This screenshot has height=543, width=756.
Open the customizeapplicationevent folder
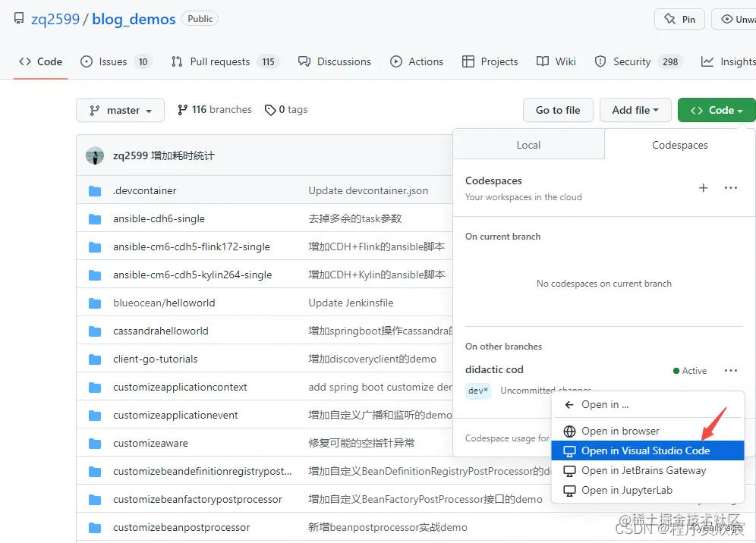175,416
